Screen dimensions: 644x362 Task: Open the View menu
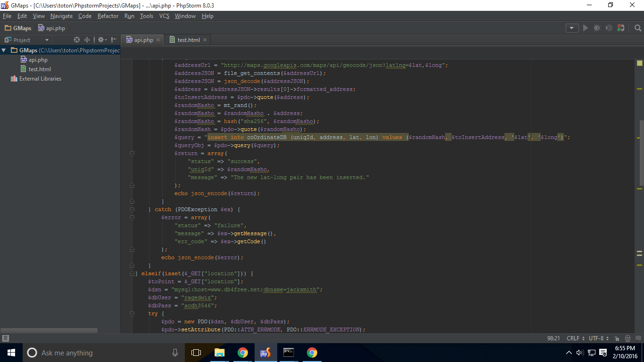click(x=39, y=16)
